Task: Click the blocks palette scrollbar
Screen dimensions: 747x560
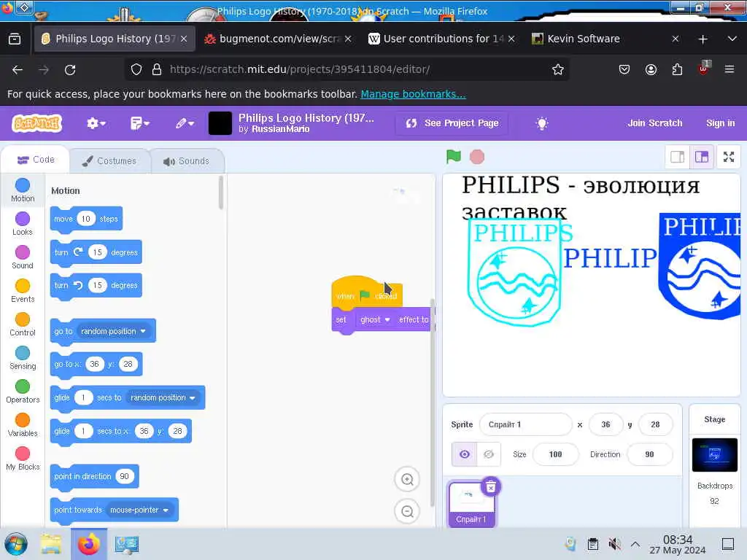Action: tap(221, 192)
